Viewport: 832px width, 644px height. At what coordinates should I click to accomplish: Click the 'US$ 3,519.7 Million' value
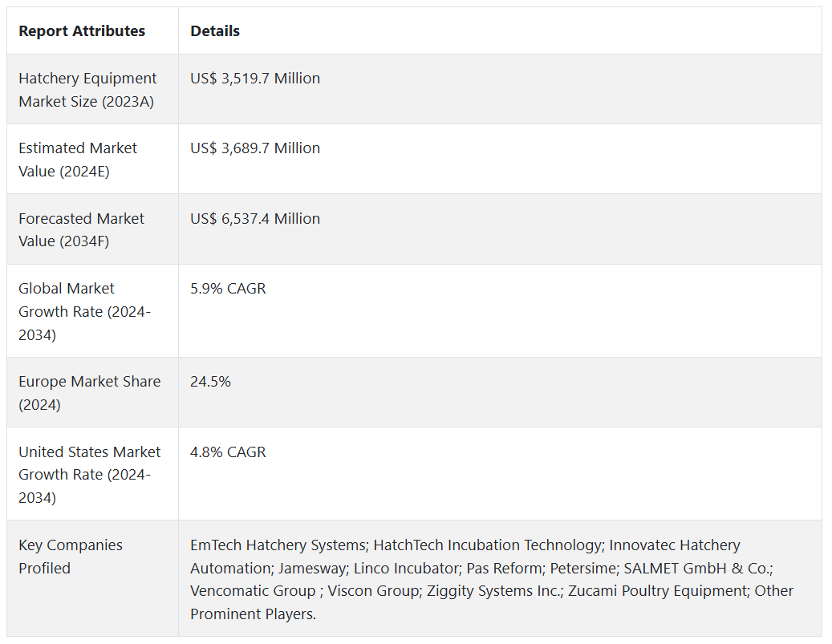click(x=255, y=79)
